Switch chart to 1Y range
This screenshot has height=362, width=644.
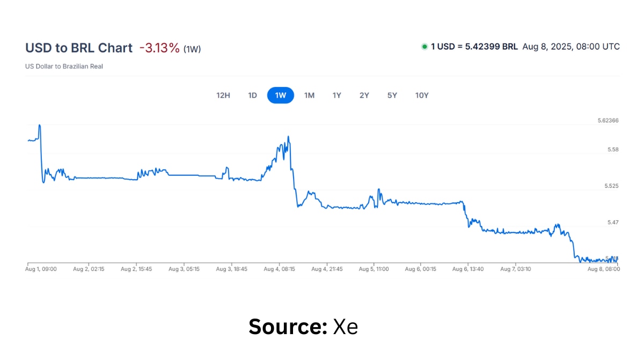click(336, 95)
